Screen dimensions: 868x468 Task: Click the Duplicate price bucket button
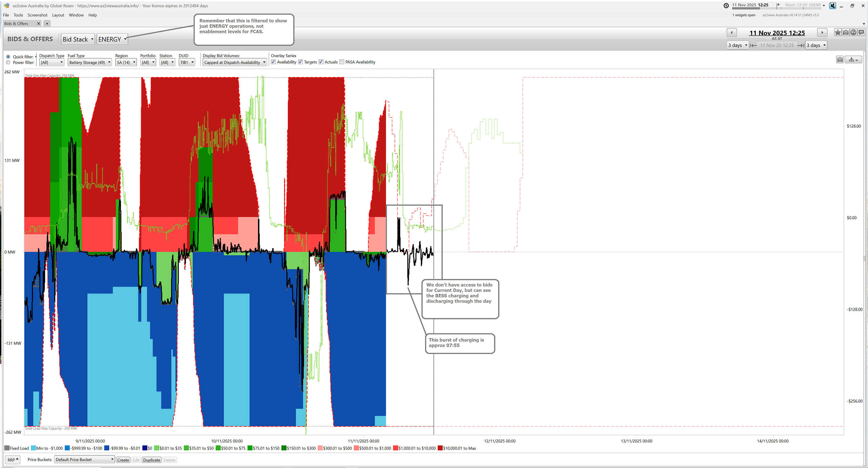point(152,460)
